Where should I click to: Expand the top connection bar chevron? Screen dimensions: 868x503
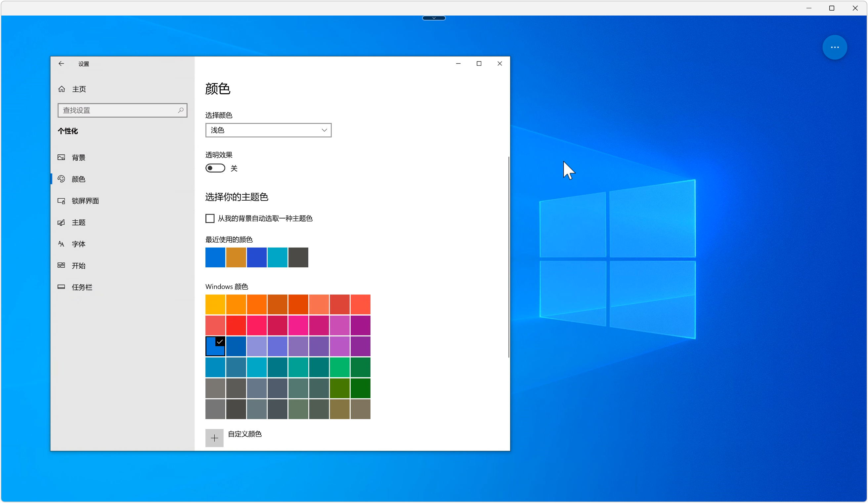coord(434,18)
